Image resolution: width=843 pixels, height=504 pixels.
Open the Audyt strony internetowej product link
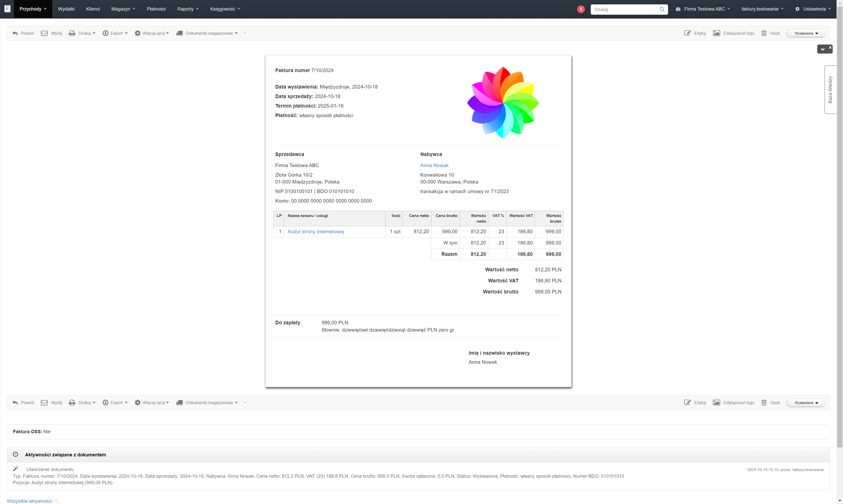point(315,232)
